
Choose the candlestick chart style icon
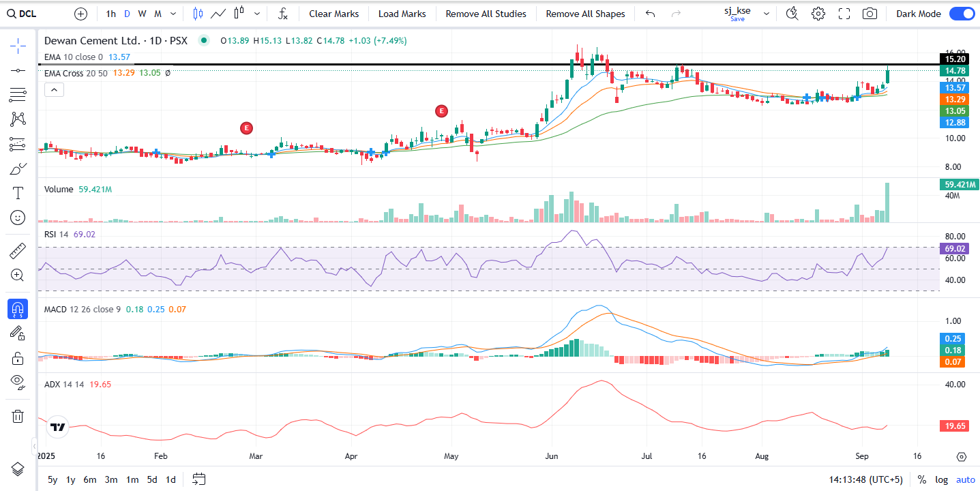tap(198, 14)
